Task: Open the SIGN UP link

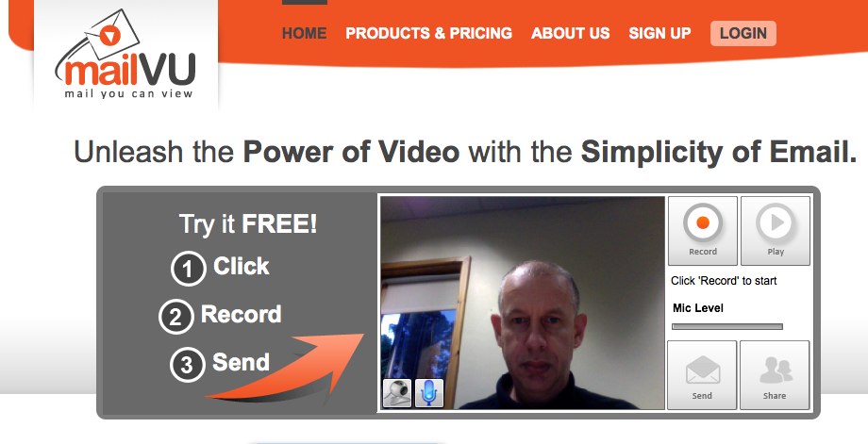Action: pyautogui.click(x=659, y=33)
